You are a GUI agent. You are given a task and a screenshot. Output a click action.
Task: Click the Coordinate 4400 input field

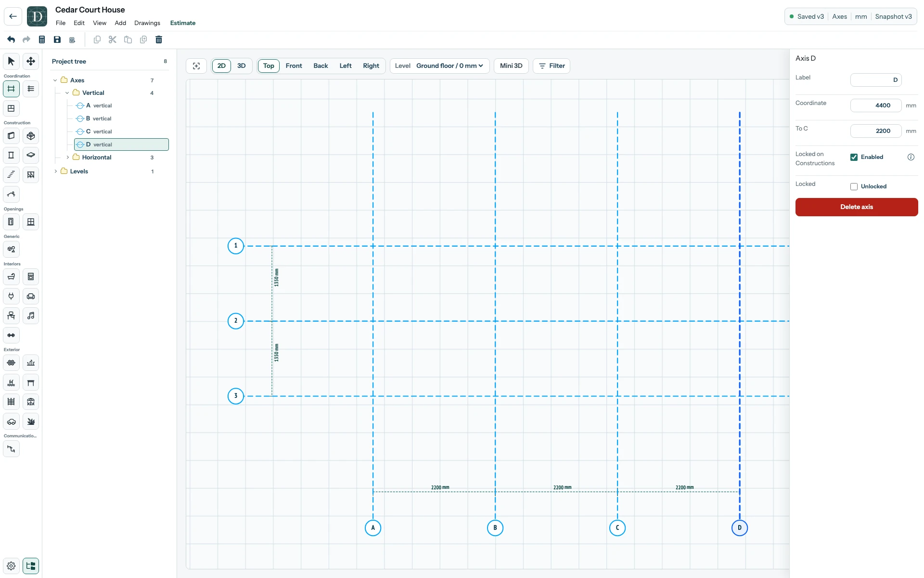[x=876, y=105]
